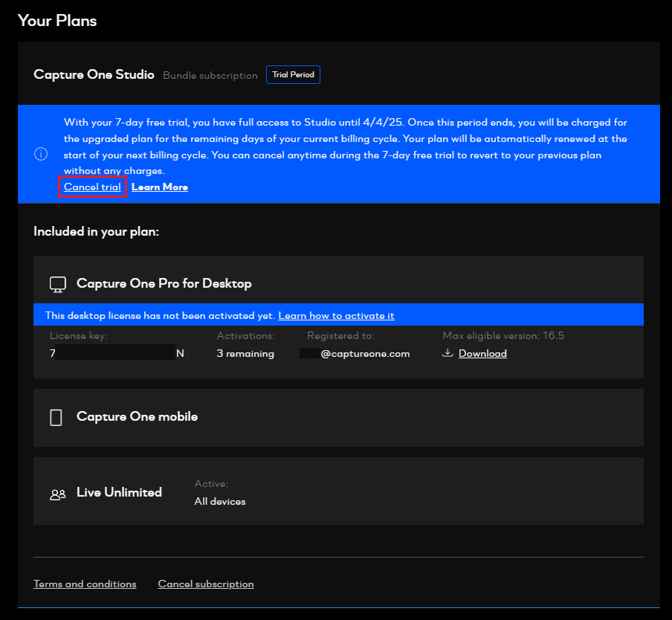This screenshot has height=620, width=672.
Task: Click the Capture One mobile title
Action: [137, 416]
